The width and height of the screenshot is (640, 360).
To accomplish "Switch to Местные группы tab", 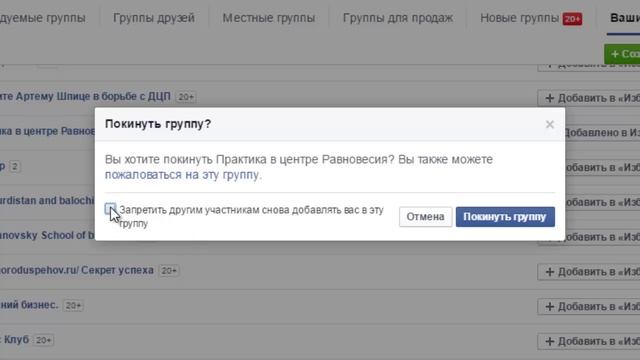I will coord(269,18).
